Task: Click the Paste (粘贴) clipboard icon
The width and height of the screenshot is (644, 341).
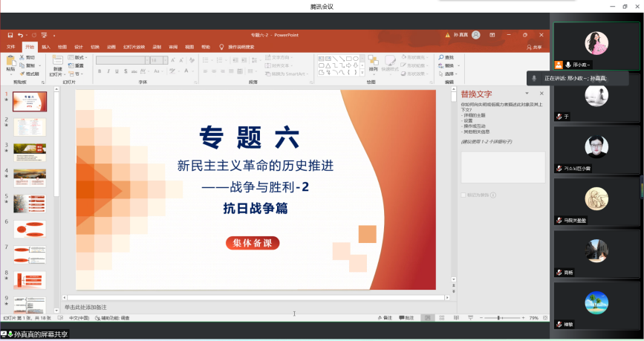Action: point(10,62)
